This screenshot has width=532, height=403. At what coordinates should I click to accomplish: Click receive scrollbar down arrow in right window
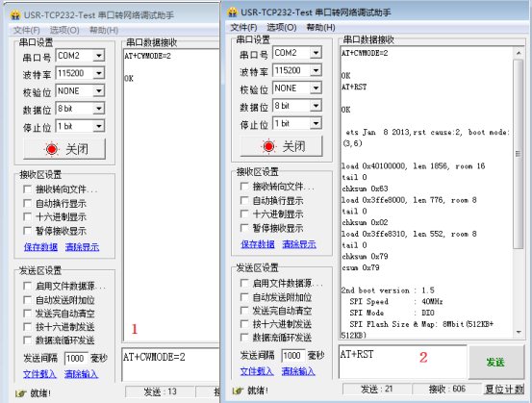(519, 333)
